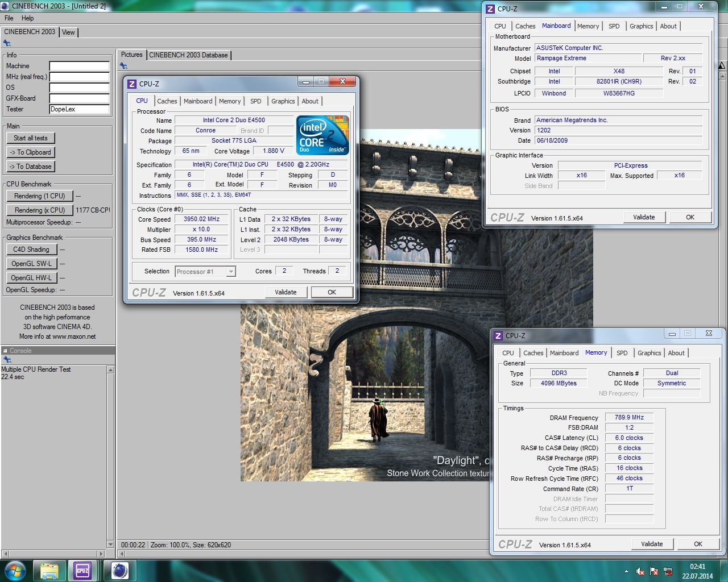Click OpenGL HW-L button

tap(31, 278)
